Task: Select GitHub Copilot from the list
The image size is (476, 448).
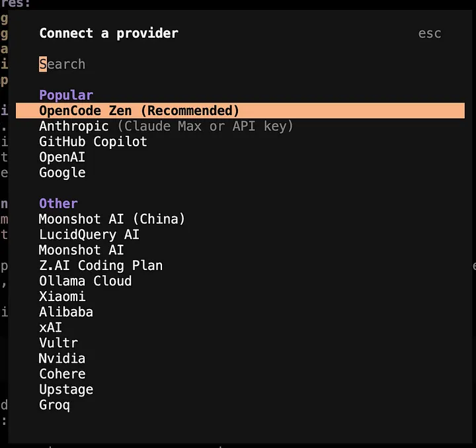Action: (x=93, y=142)
